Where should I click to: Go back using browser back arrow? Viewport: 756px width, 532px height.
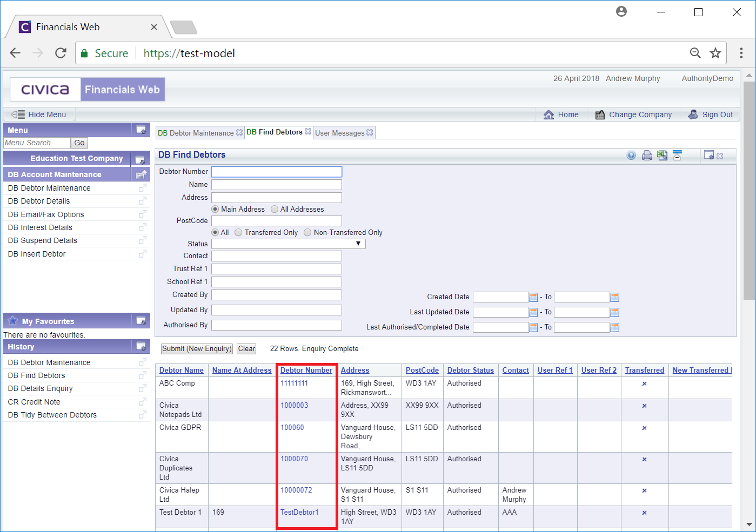15,53
